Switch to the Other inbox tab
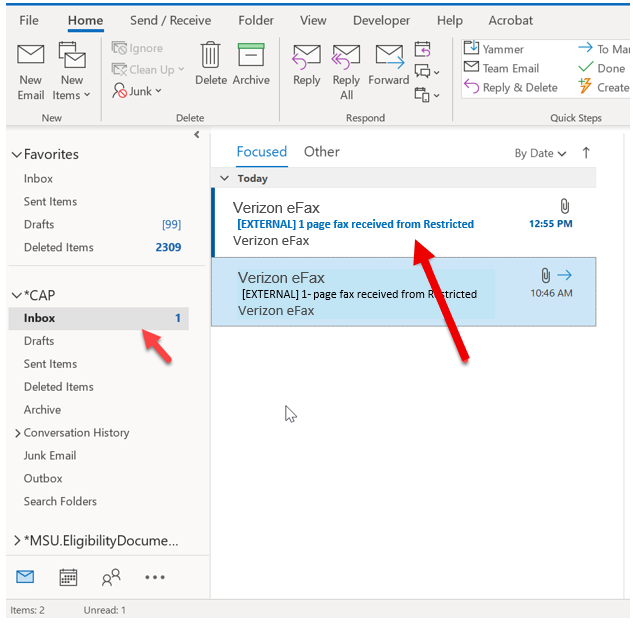Image resolution: width=633 pixels, height=630 pixels. coord(322,152)
